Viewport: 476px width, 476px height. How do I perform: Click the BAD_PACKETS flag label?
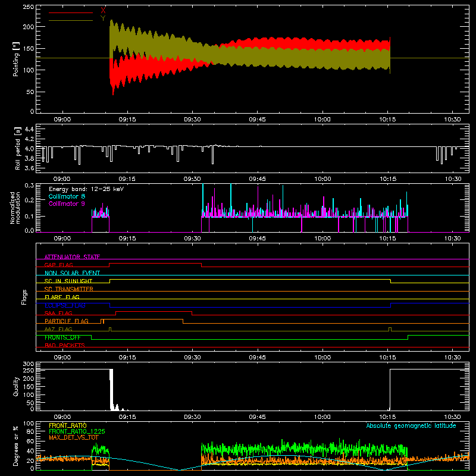(x=65, y=345)
